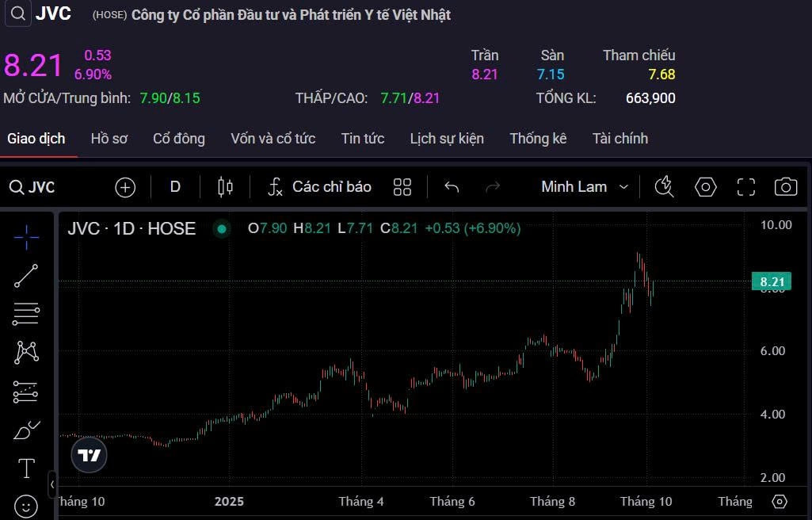Take a chart snapshot with camera icon
The width and height of the screenshot is (812, 520).
[x=785, y=187]
